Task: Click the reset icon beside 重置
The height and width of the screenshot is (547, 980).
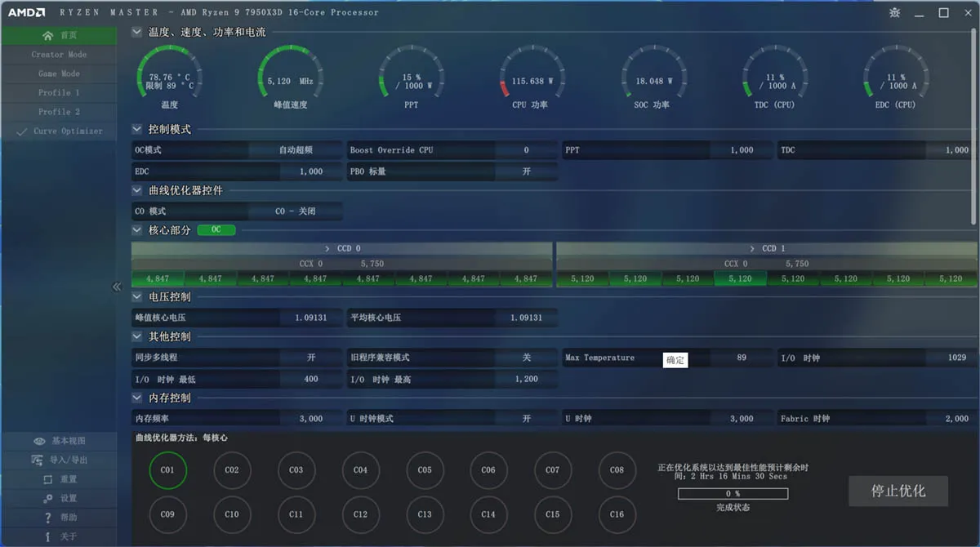Action: [x=48, y=479]
